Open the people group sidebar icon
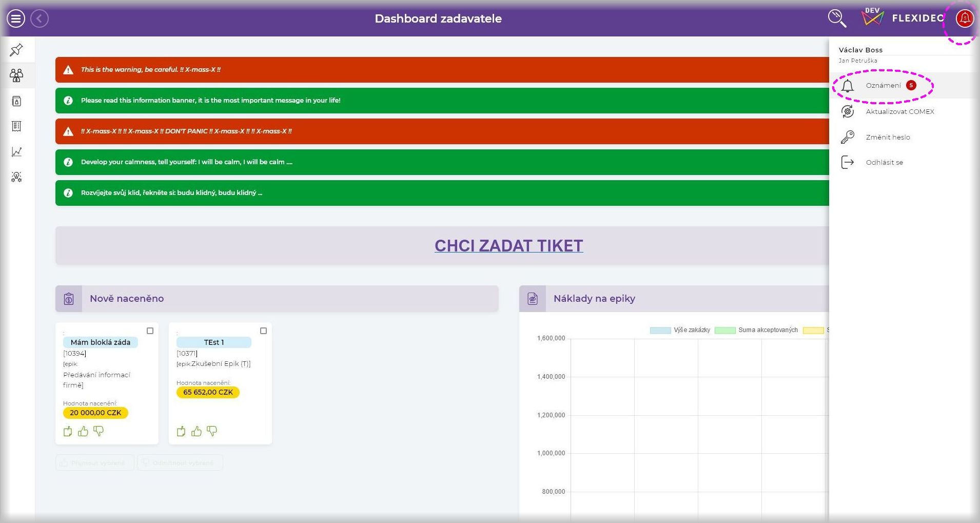 pyautogui.click(x=16, y=76)
